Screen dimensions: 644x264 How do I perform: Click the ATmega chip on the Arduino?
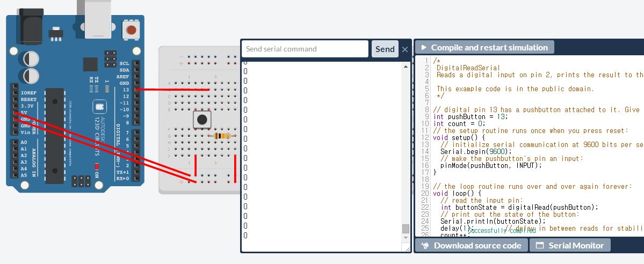coord(55,136)
